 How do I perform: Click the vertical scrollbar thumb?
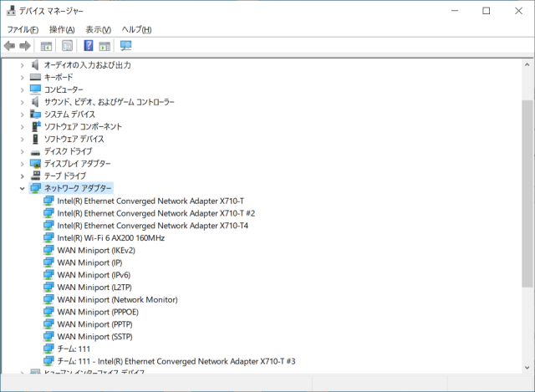(527, 194)
